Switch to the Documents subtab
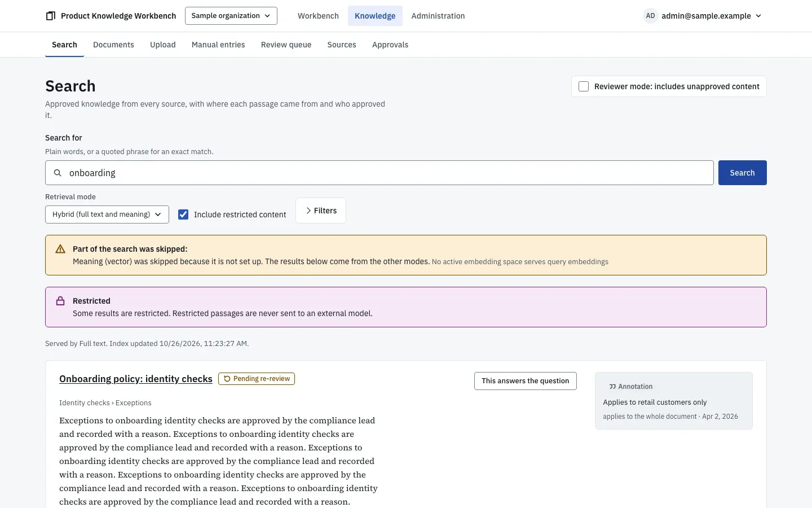 point(113,45)
